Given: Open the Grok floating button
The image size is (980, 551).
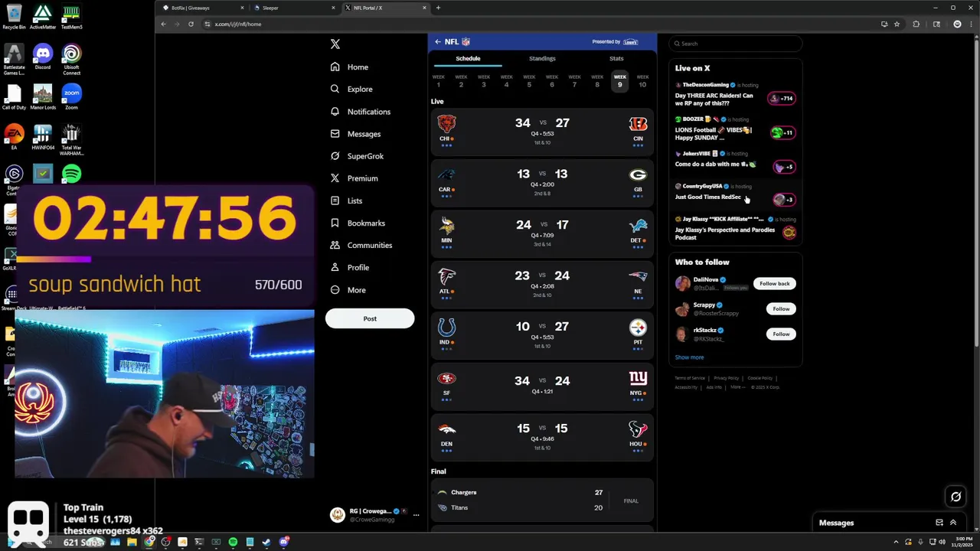Looking at the screenshot, I should point(955,497).
